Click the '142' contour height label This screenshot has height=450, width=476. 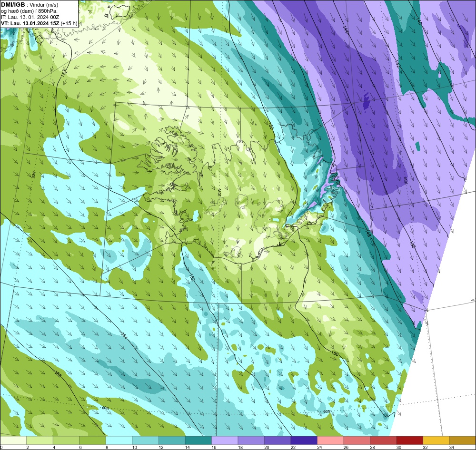(397, 64)
